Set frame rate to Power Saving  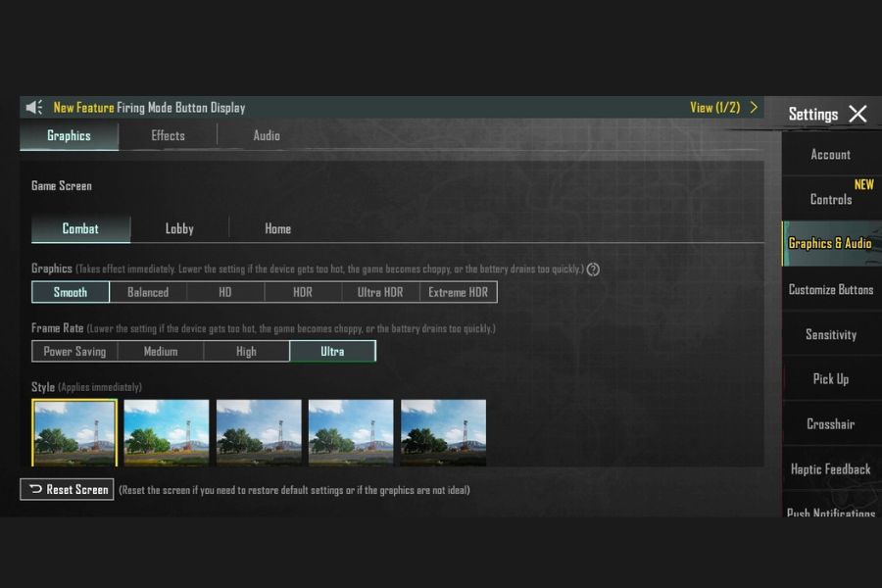pos(74,351)
